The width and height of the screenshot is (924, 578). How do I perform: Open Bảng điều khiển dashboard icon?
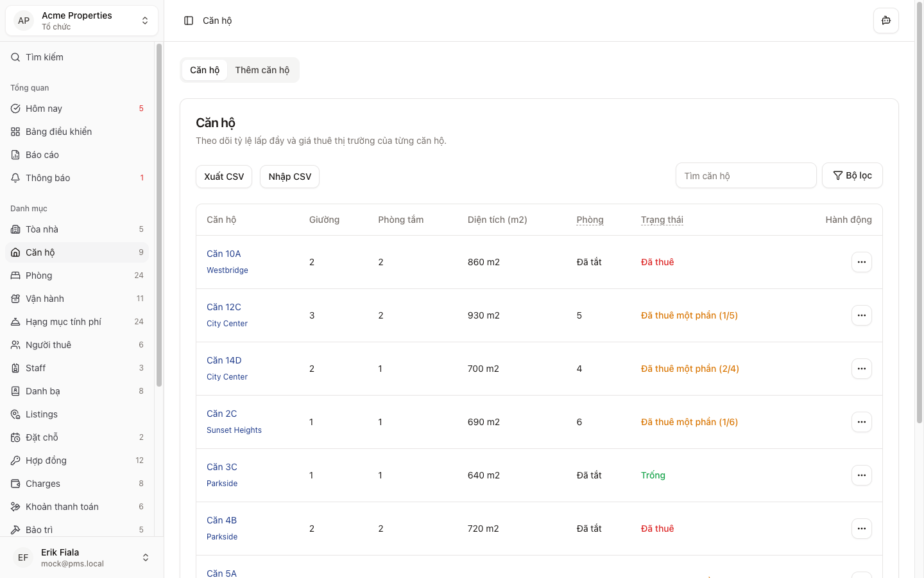(x=15, y=132)
